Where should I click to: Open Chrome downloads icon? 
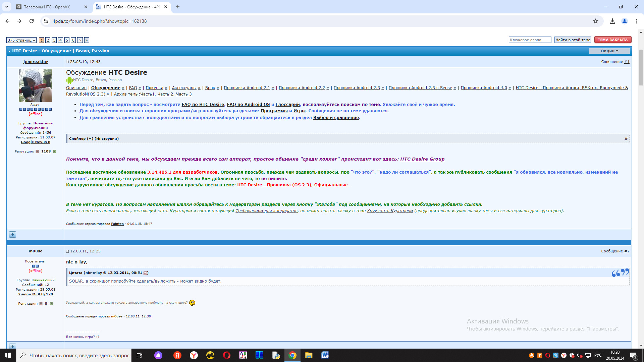[612, 21]
